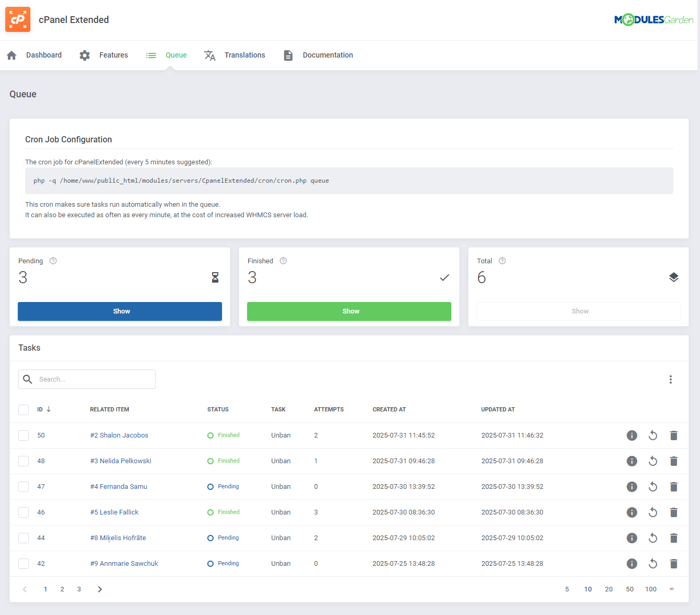Screen dimensions: 700x615
Task: Delete task 47 with the trash icon
Action: [x=674, y=486]
